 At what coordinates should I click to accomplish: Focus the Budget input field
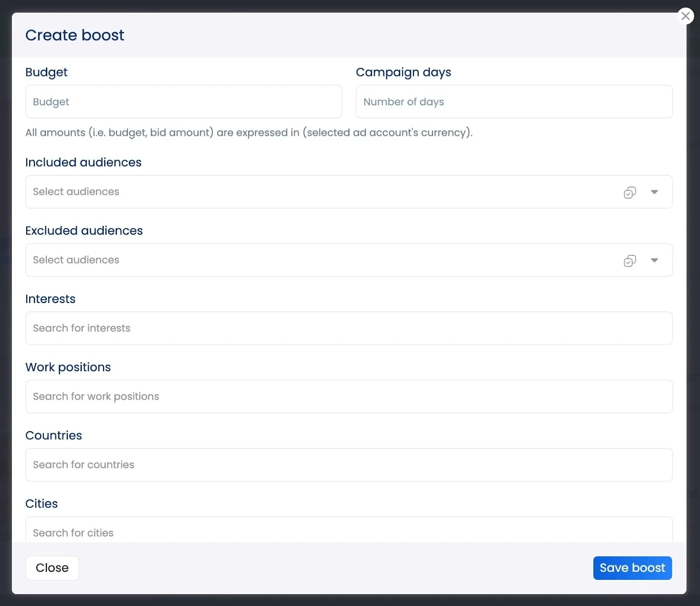(x=184, y=101)
